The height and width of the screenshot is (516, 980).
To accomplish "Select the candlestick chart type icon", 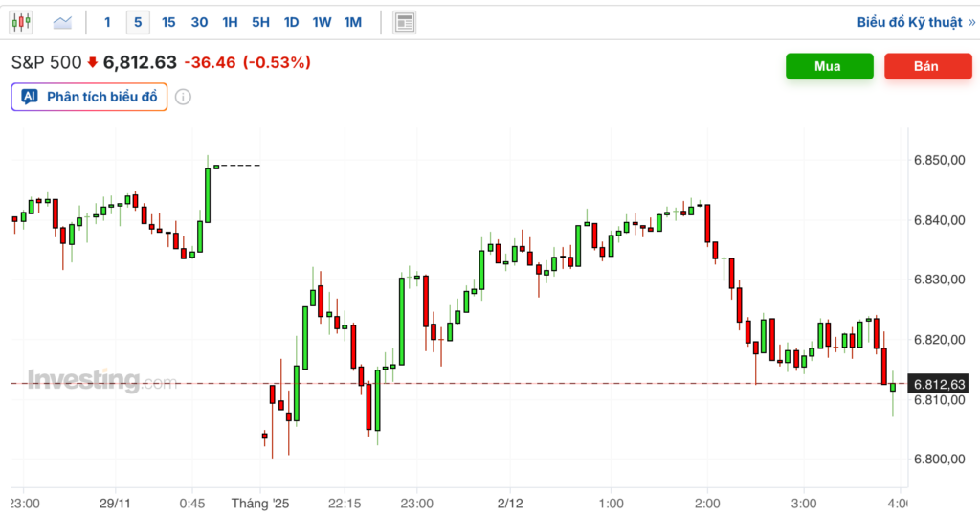I will pyautogui.click(x=21, y=21).
